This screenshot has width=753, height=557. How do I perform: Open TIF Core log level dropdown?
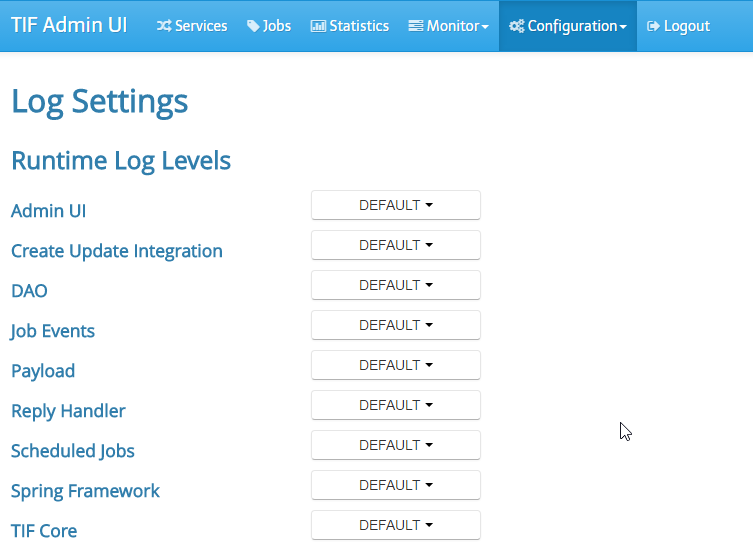point(396,525)
